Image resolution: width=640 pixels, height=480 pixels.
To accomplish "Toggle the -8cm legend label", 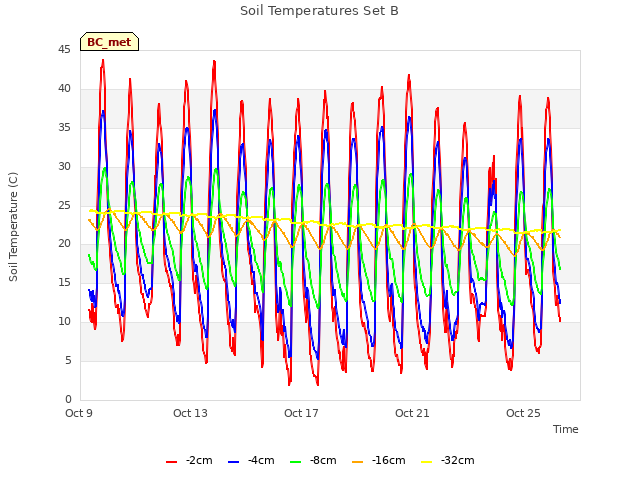I will 323,460.
